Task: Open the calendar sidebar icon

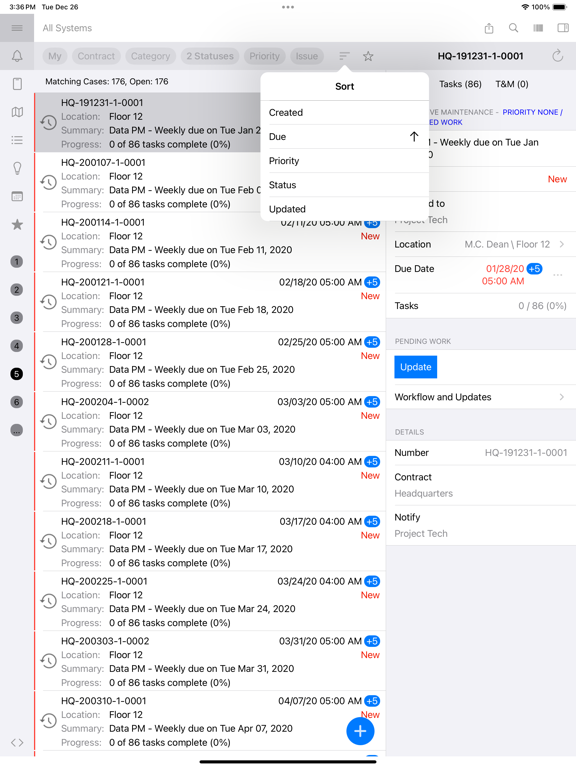Action: [17, 196]
